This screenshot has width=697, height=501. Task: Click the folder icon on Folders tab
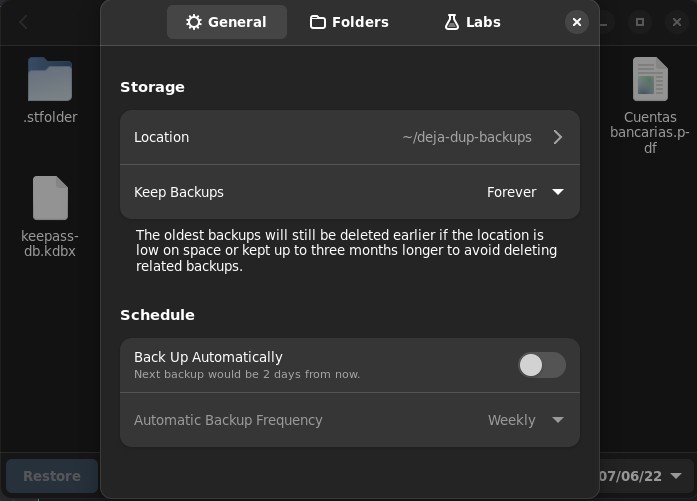click(x=317, y=22)
